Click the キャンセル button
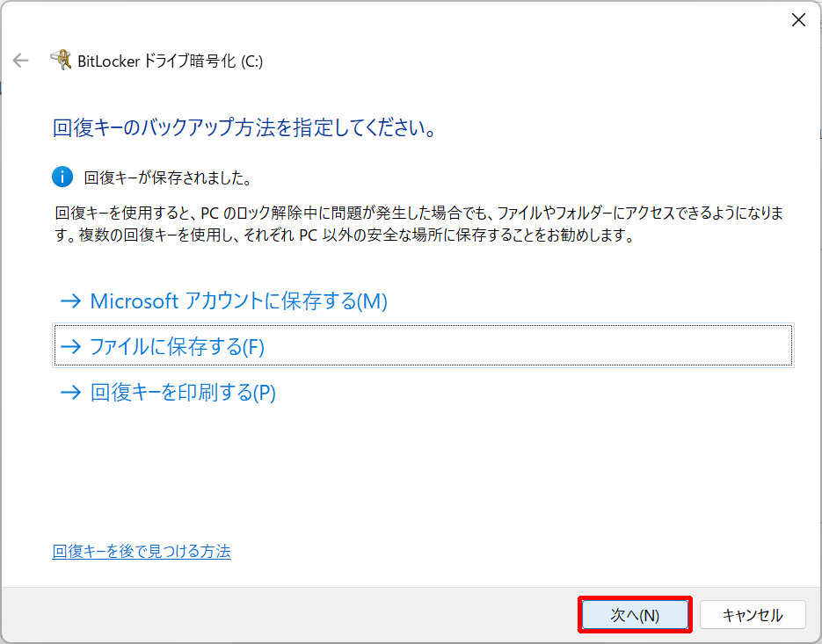Screen dimensions: 822x644 (753, 615)
